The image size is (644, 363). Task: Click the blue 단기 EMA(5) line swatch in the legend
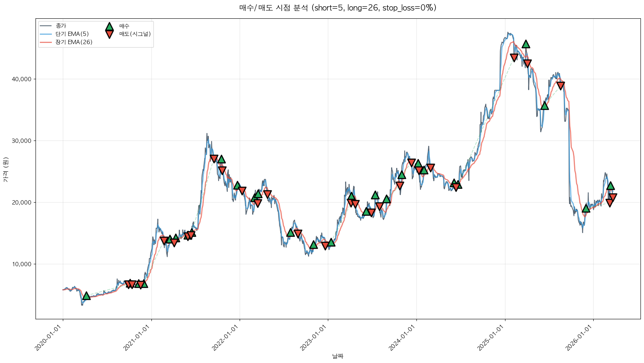click(x=46, y=34)
